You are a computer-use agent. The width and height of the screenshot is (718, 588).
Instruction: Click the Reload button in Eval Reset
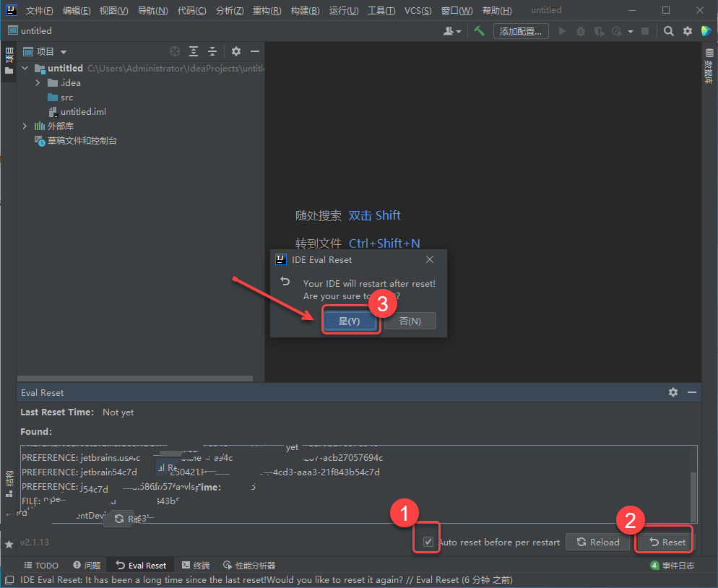pos(597,542)
